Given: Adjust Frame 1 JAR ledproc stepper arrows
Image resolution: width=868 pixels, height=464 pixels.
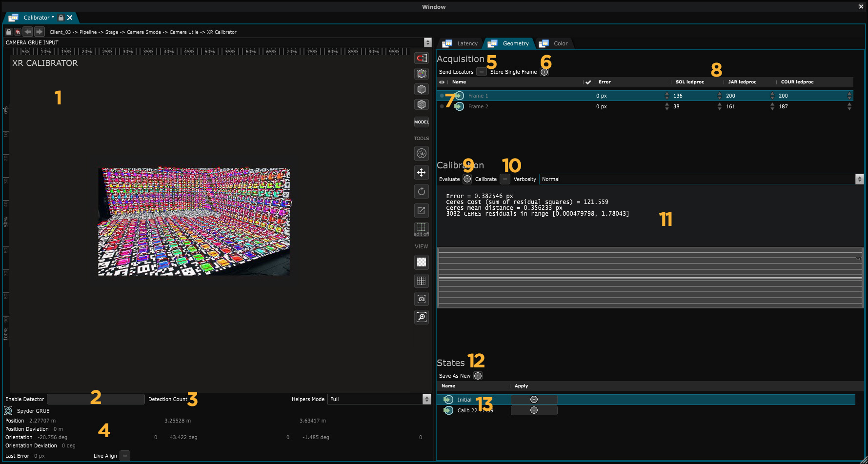Looking at the screenshot, I should pos(772,96).
